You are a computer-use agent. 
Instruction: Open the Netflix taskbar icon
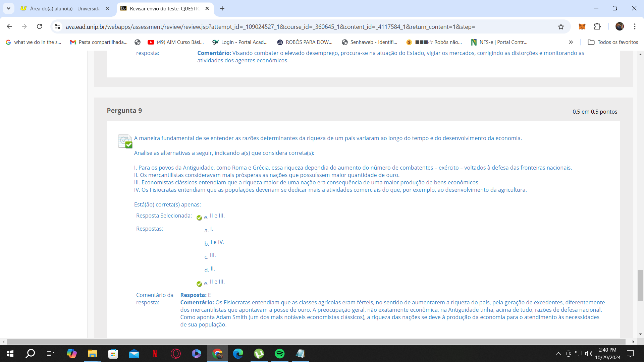click(155, 353)
